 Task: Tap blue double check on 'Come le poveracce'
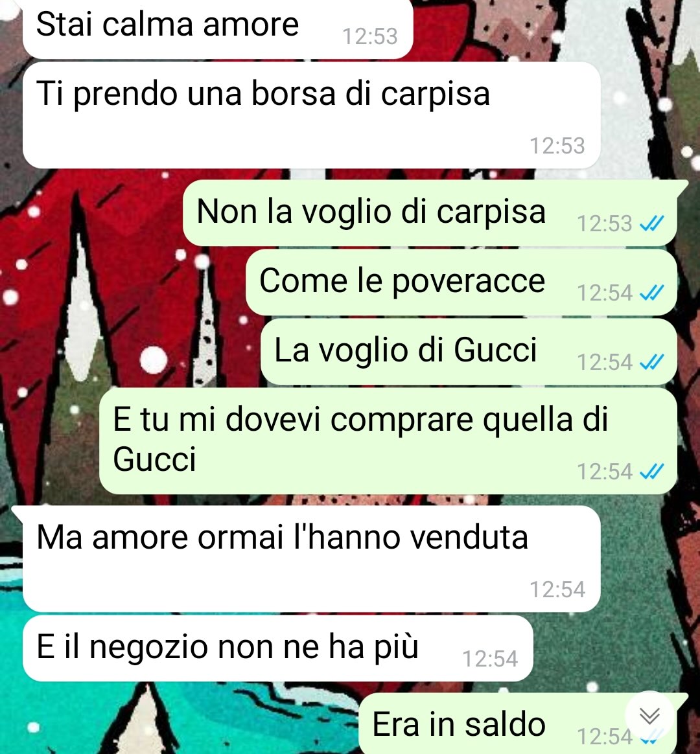point(652,293)
